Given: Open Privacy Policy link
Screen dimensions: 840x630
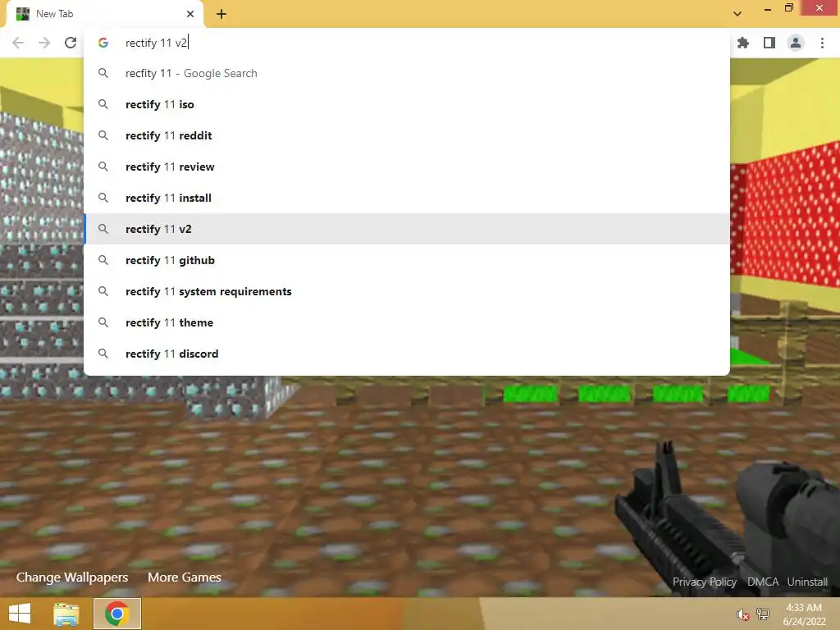Looking at the screenshot, I should 705,582.
